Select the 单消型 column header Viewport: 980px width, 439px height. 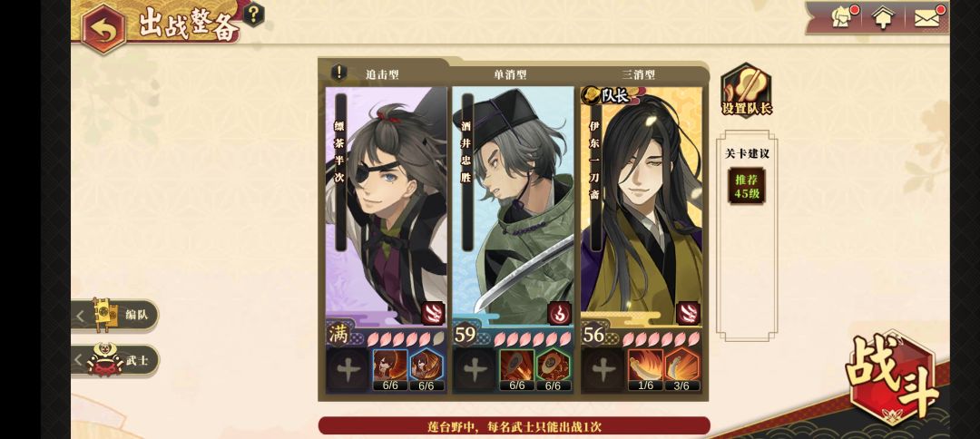click(510, 74)
